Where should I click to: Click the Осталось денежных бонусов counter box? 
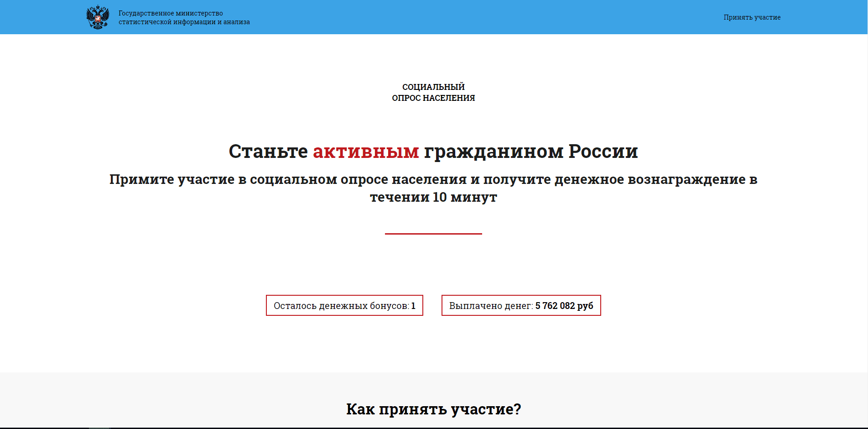coord(344,305)
